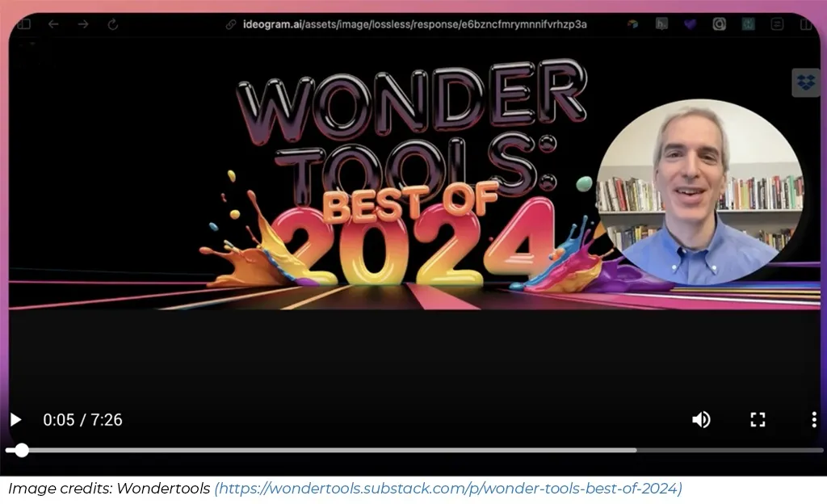The image size is (827, 504).
Task: Go forward using the forward arrow
Action: tap(83, 24)
